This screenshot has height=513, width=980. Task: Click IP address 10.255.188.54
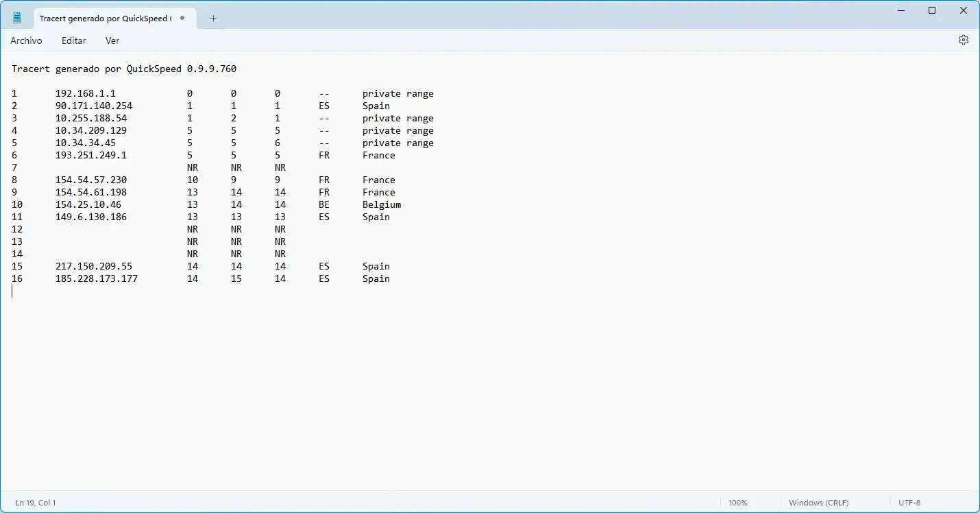91,118
